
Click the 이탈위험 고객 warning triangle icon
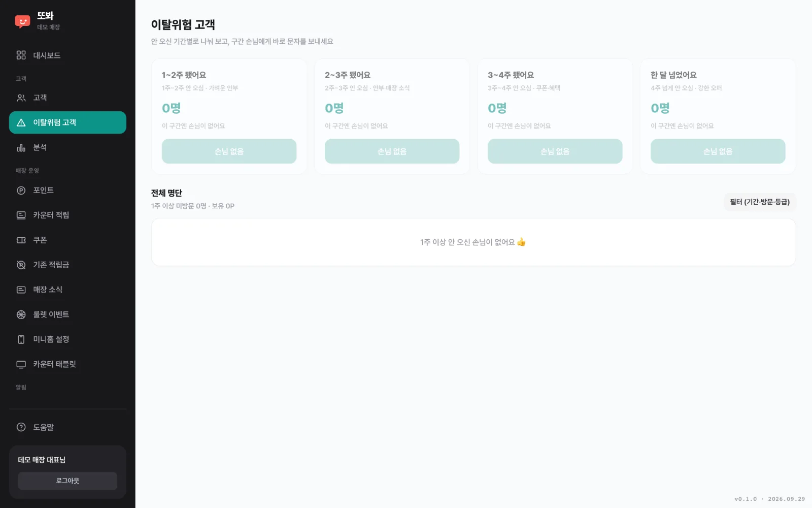[x=21, y=122]
